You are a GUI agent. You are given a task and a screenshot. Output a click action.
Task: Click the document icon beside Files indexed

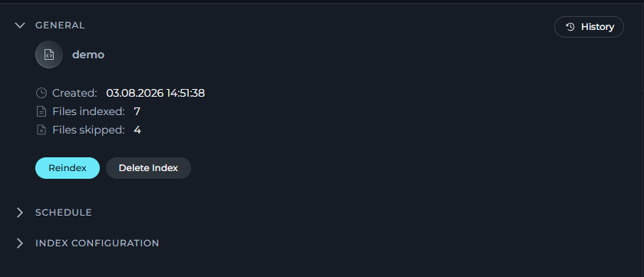tap(41, 111)
